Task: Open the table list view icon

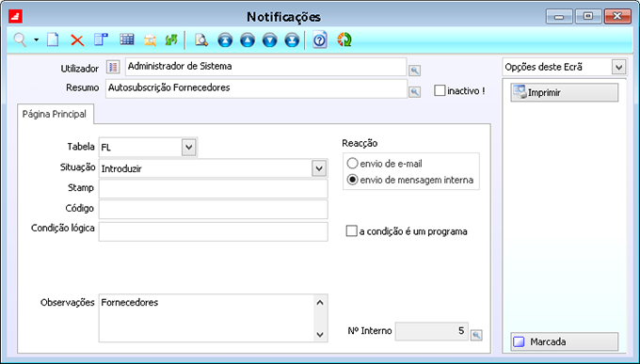Action: click(x=127, y=40)
